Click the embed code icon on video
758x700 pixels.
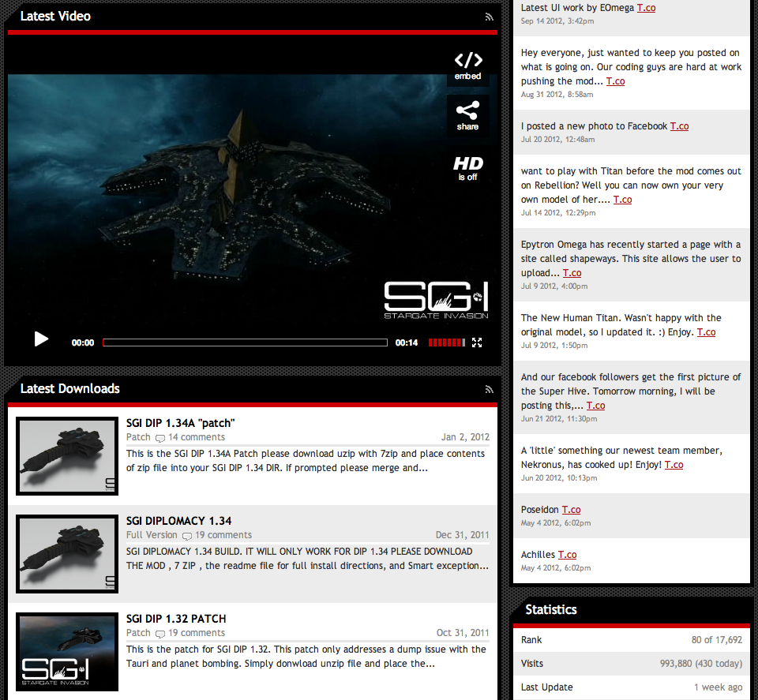click(467, 65)
